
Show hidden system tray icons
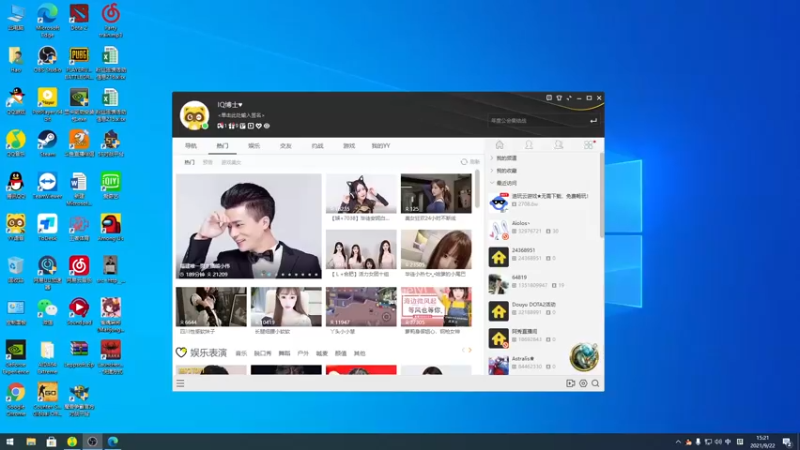coord(678,442)
